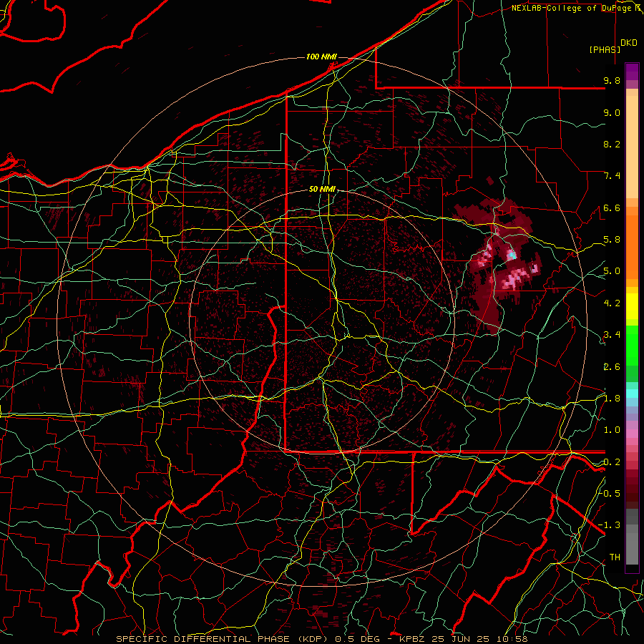Click the 1.8 legend value
Screen dimensions: 644x644
pyautogui.click(x=612, y=399)
